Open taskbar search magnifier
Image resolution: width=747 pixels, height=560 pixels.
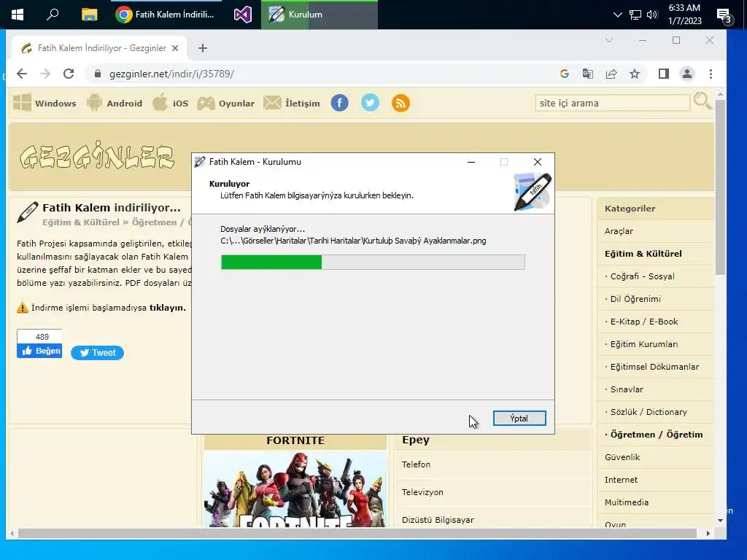pyautogui.click(x=53, y=15)
